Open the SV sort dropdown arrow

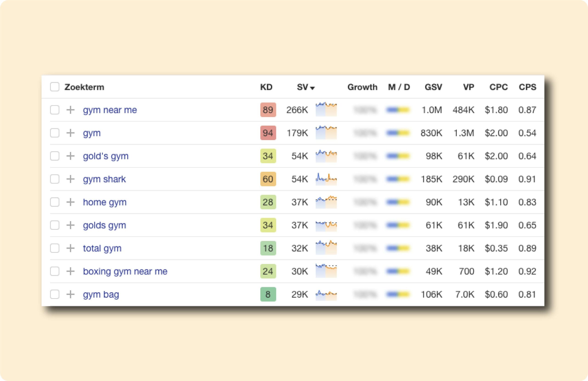click(x=313, y=88)
